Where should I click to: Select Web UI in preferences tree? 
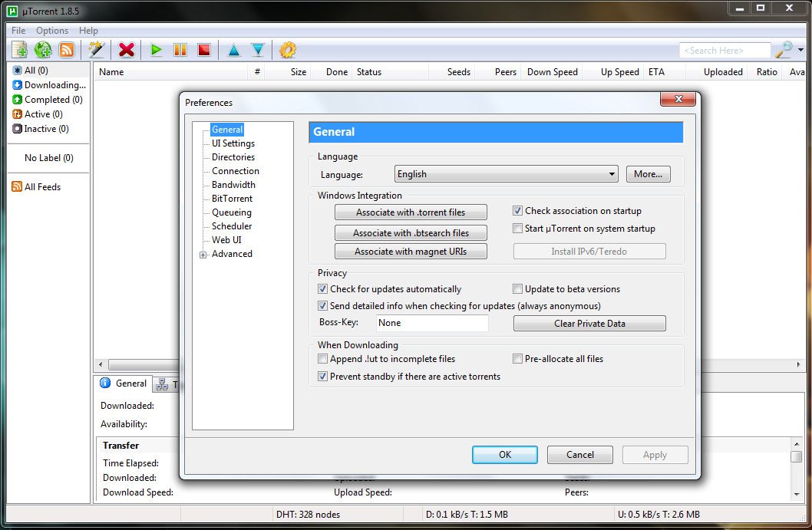226,239
